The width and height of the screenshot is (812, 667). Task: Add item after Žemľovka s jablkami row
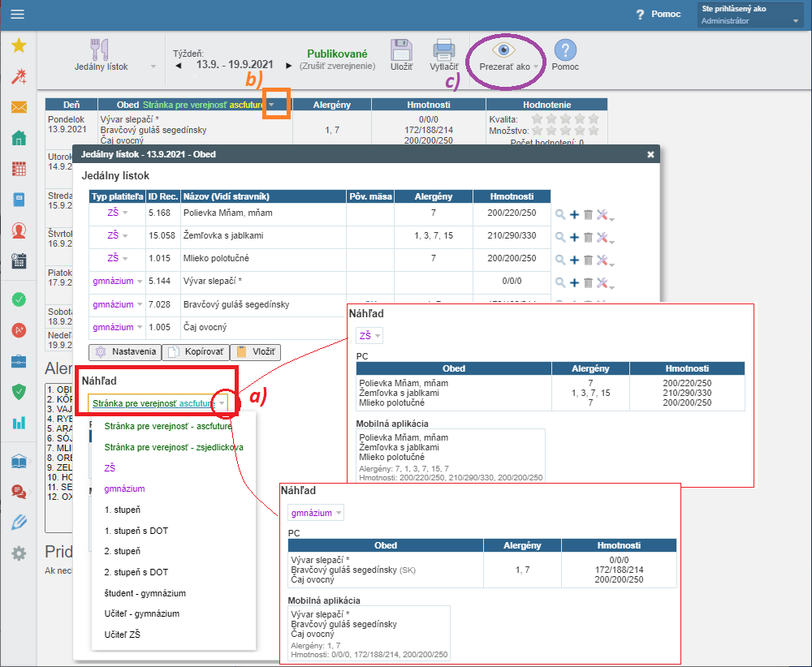[574, 237]
